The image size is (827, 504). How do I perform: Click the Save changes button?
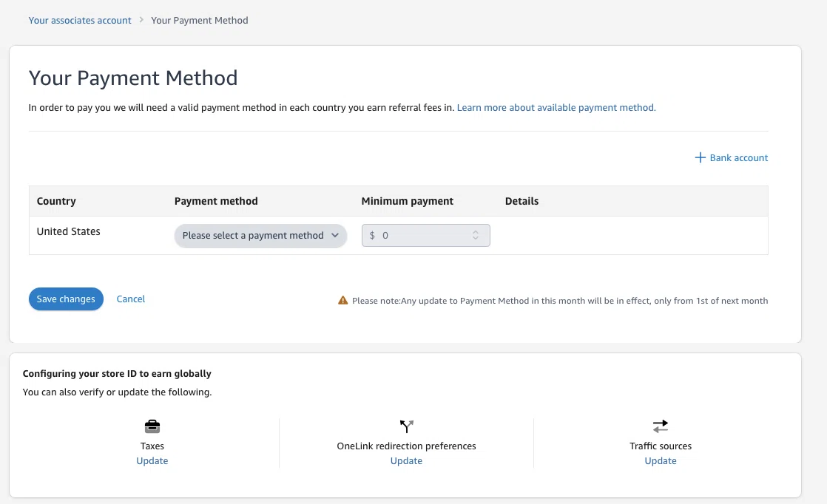click(66, 299)
